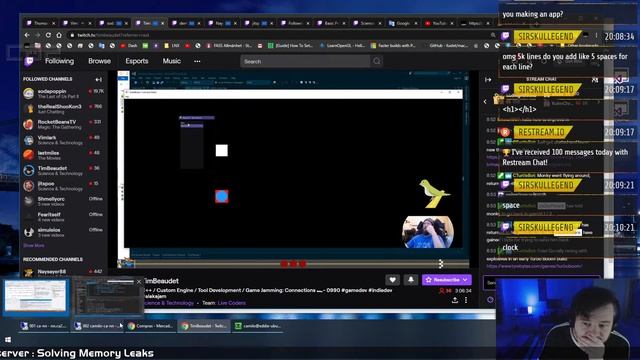Viewport: 640px width, 360px height.
Task: Click the browser home button
Action: [x=59, y=35]
